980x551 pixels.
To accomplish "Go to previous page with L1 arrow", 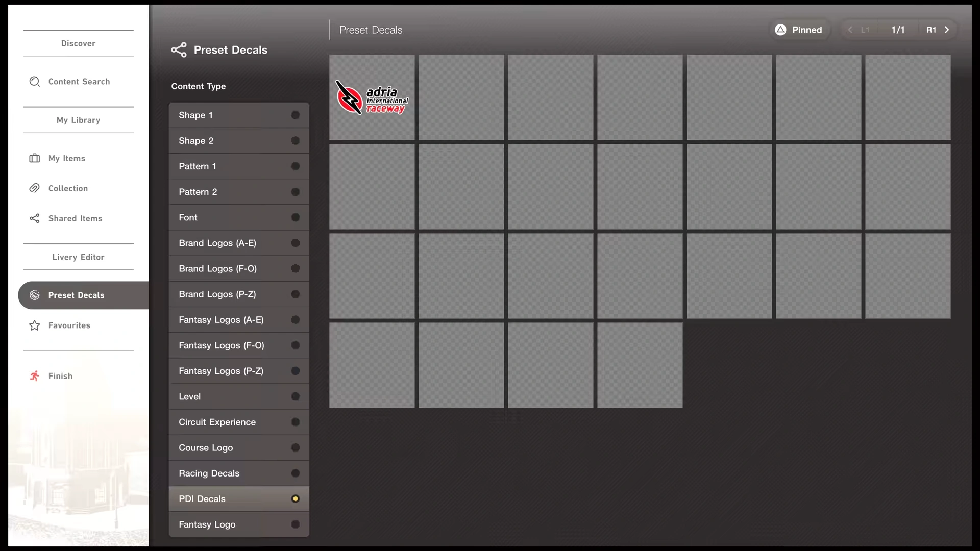I will [850, 30].
